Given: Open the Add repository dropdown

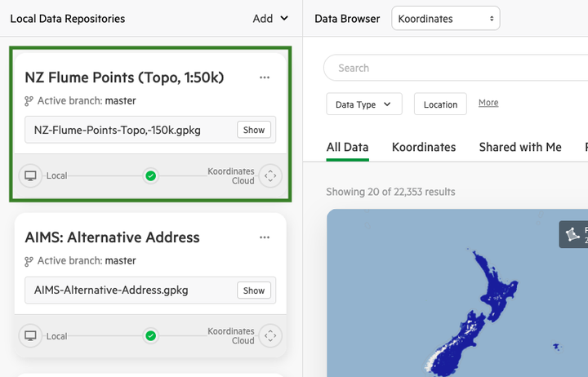Looking at the screenshot, I should tap(270, 19).
